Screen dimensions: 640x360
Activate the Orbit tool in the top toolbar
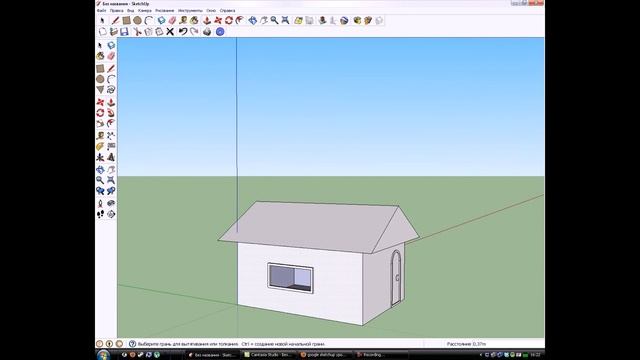253,20
